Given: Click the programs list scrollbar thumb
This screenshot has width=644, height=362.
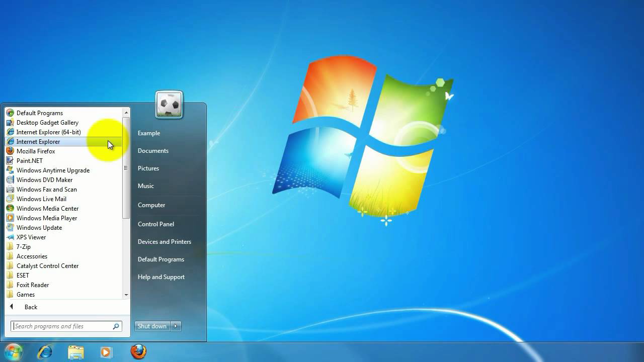Looking at the screenshot, I should click(x=126, y=168).
